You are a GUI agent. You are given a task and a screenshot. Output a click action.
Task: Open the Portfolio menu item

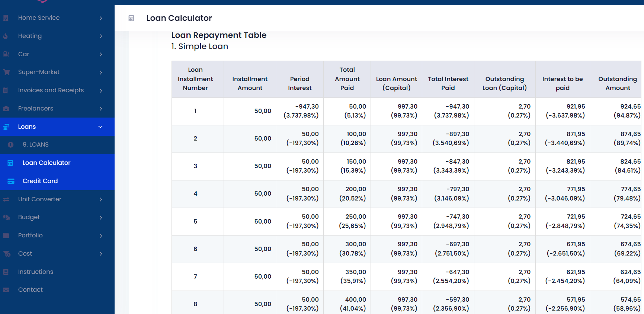(x=57, y=235)
